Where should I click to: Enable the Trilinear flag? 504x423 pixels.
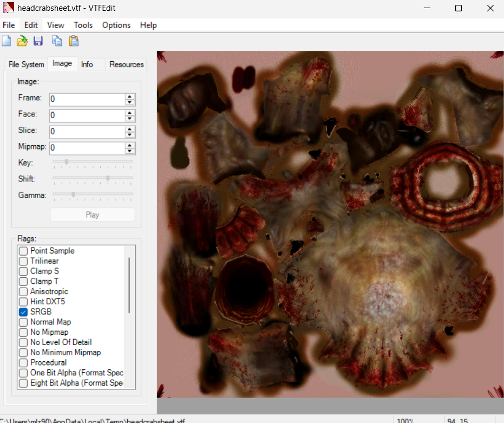tap(23, 261)
